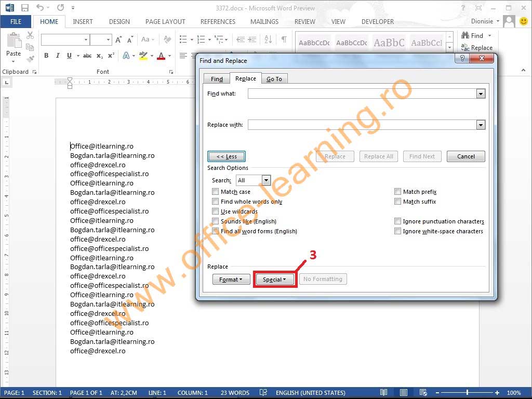Viewport: 532px width, 399px height.
Task: Enable Match suffix checkbox
Action: [397, 202]
